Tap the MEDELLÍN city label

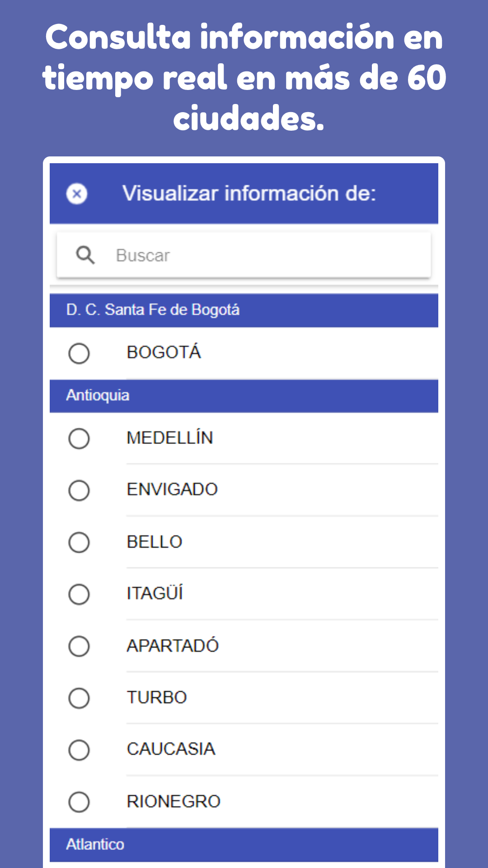[170, 438]
